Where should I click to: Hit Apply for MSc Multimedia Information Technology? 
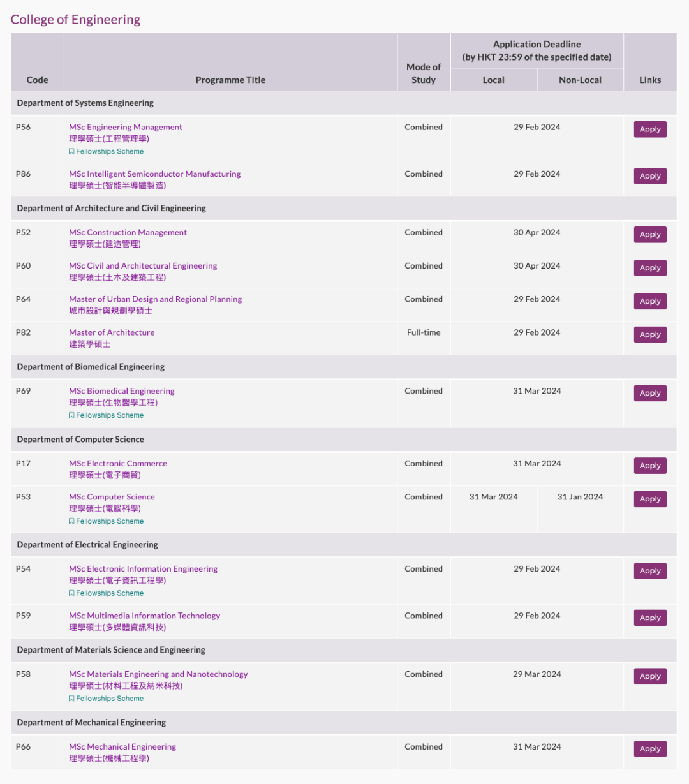(649, 618)
